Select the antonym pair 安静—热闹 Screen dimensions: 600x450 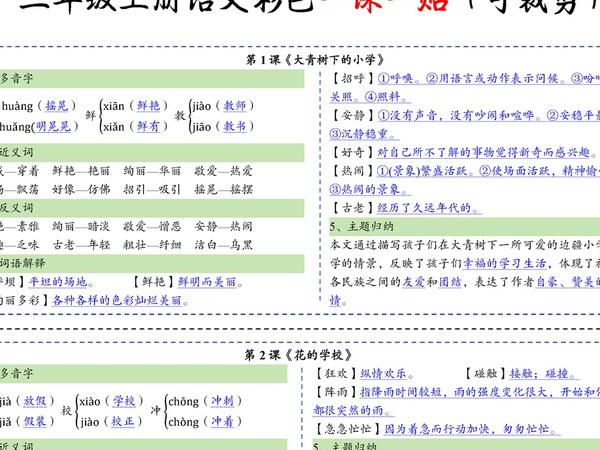tap(223, 226)
